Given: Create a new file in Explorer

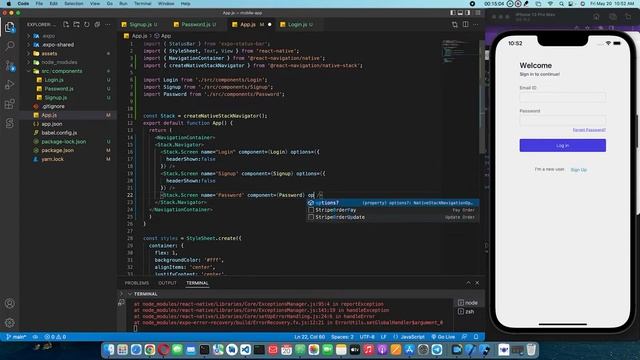Looking at the screenshot, I should (66, 24).
